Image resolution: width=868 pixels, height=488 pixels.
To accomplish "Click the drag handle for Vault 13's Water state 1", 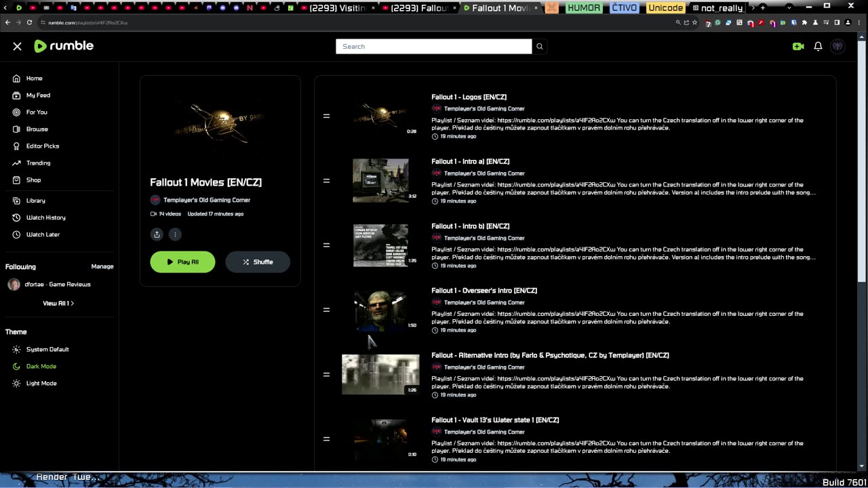I will (x=326, y=439).
